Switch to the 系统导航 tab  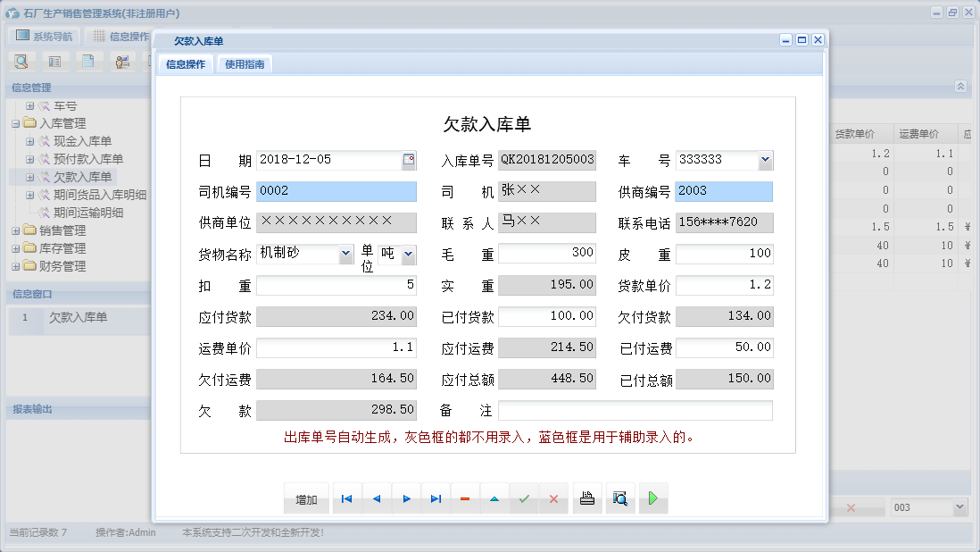point(43,34)
